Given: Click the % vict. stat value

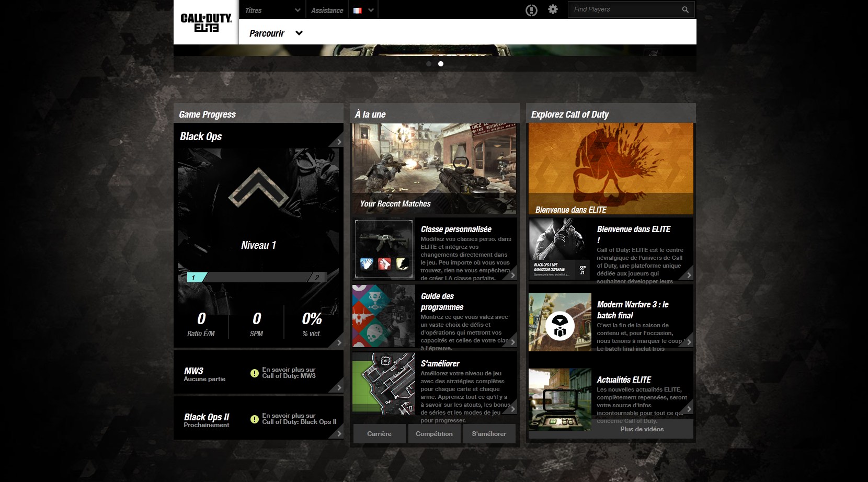Looking at the screenshot, I should (x=312, y=318).
